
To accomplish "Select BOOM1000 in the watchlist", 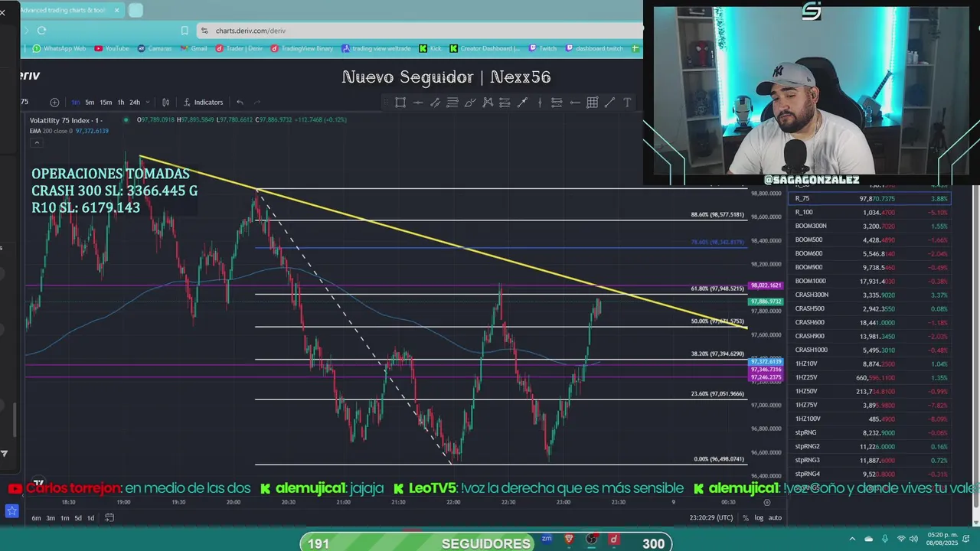I will [x=871, y=281].
